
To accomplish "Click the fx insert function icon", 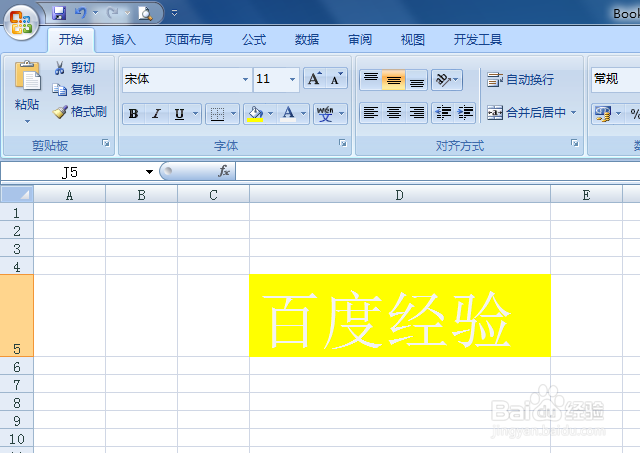I will 224,171.
